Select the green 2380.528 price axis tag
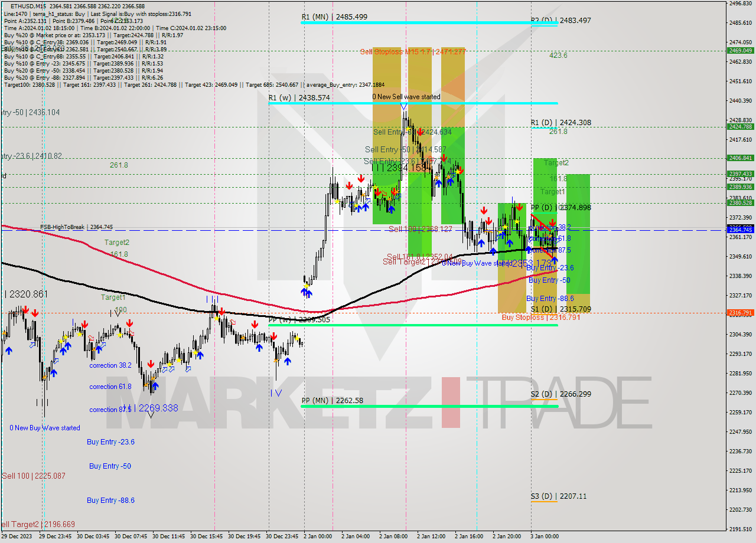This screenshot has height=543, width=756. (x=741, y=202)
